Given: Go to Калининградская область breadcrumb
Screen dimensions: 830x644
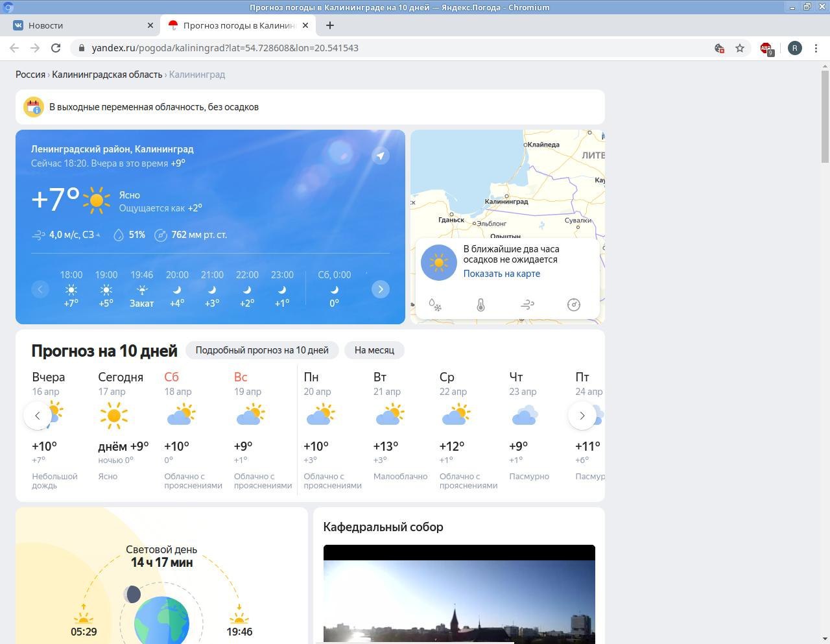Looking at the screenshot, I should [107, 75].
